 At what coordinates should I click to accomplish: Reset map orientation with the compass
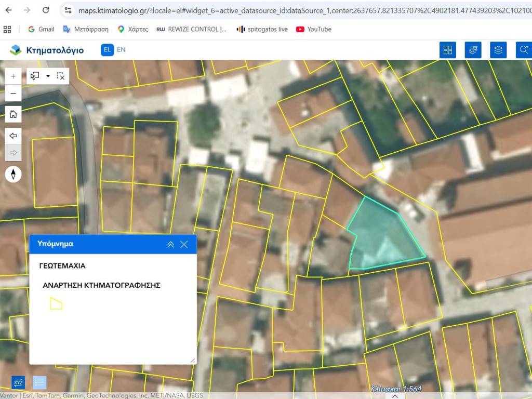[x=13, y=175]
